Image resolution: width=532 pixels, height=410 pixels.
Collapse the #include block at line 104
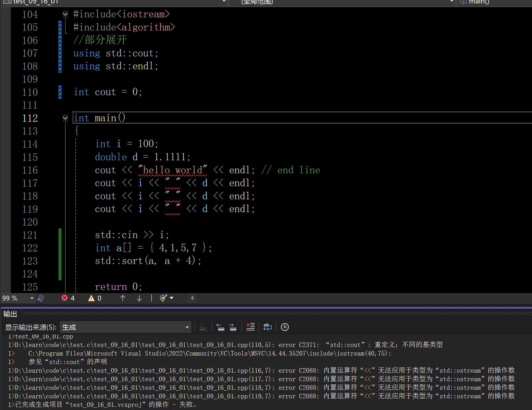pos(65,14)
